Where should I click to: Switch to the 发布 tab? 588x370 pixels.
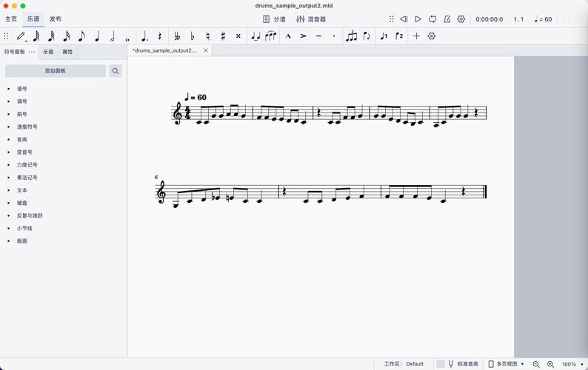56,19
